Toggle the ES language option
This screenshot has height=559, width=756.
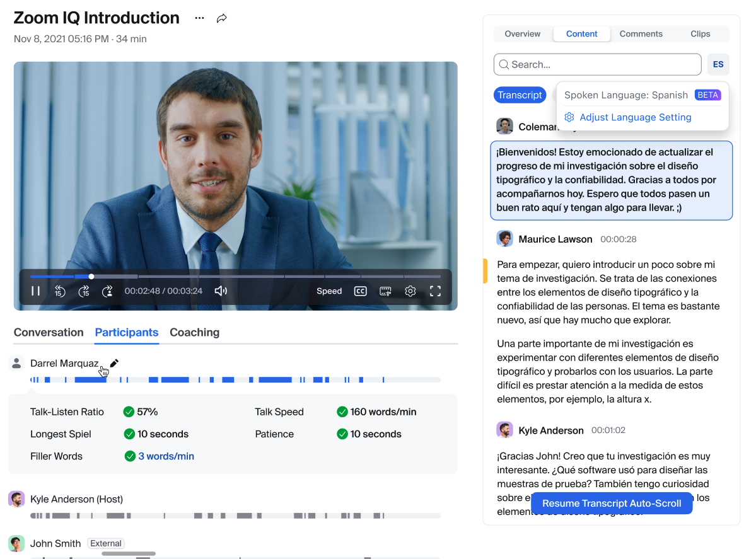(x=718, y=64)
